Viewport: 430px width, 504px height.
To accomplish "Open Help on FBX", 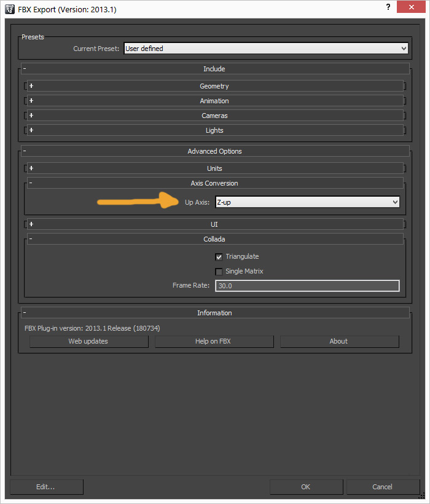I will 214,341.
